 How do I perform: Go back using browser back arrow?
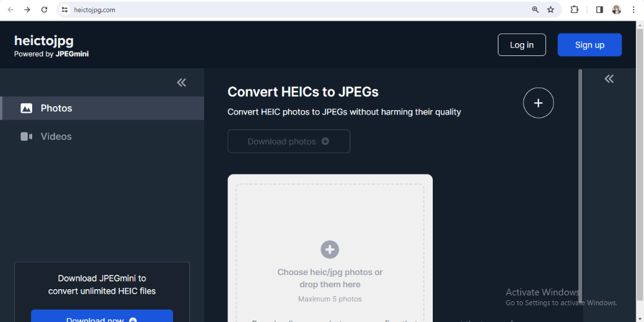[10, 10]
